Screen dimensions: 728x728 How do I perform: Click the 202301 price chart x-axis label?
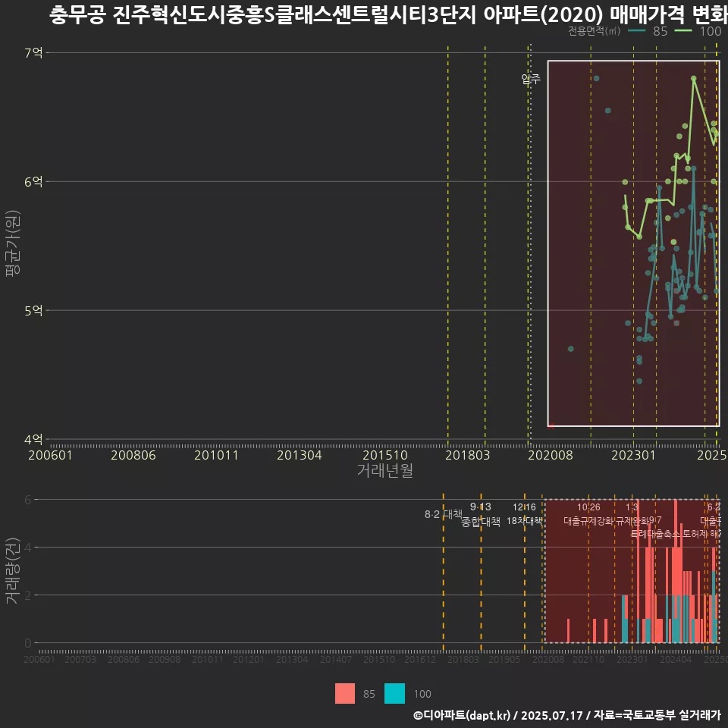(633, 456)
